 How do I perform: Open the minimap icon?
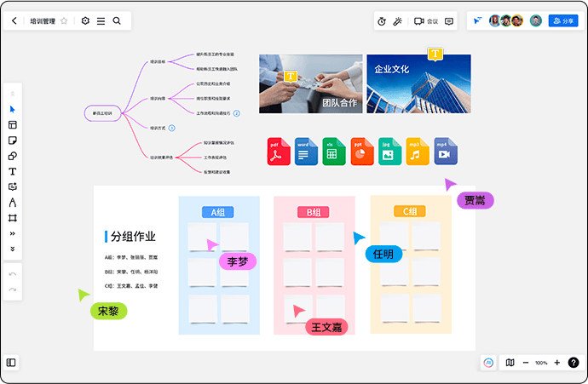(510, 362)
